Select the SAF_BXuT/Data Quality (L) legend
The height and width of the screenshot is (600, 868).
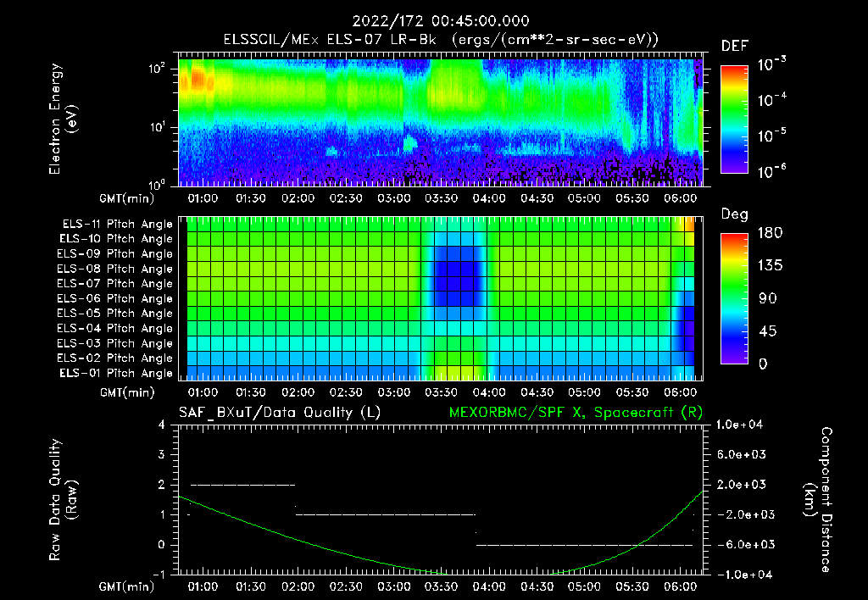tap(280, 413)
